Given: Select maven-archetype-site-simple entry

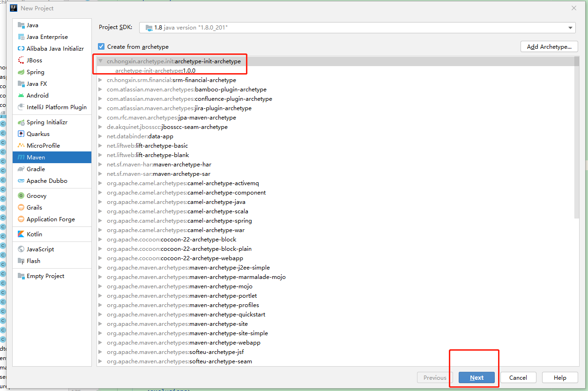Looking at the screenshot, I should 187,333.
